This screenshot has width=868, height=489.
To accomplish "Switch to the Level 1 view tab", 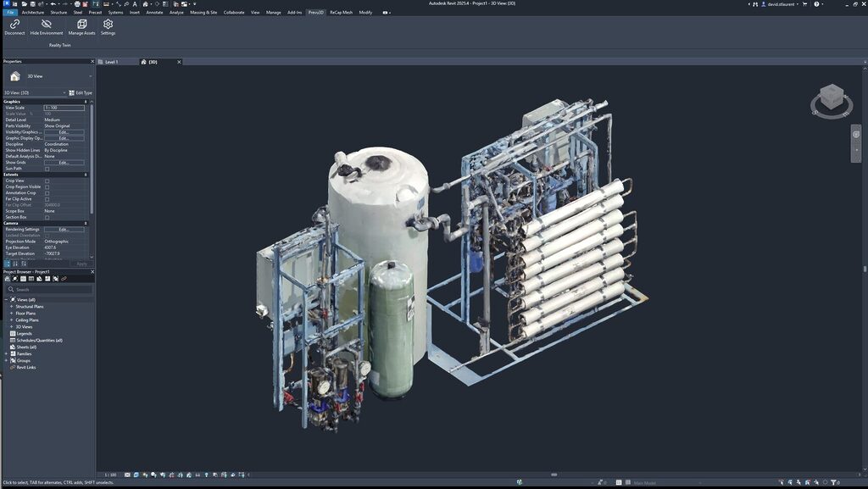I will pos(112,62).
